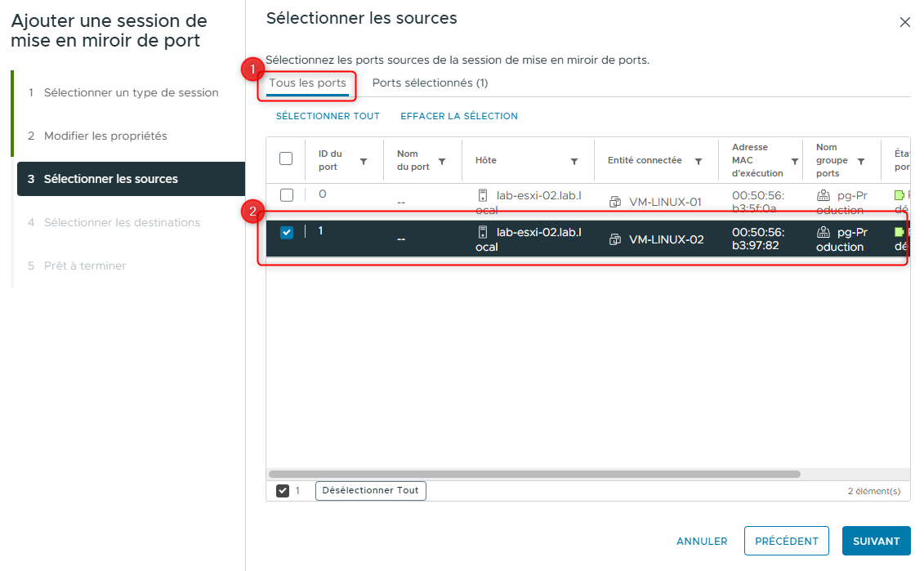
Task: Uncheck the checkbox for port 1
Action: pyautogui.click(x=286, y=233)
